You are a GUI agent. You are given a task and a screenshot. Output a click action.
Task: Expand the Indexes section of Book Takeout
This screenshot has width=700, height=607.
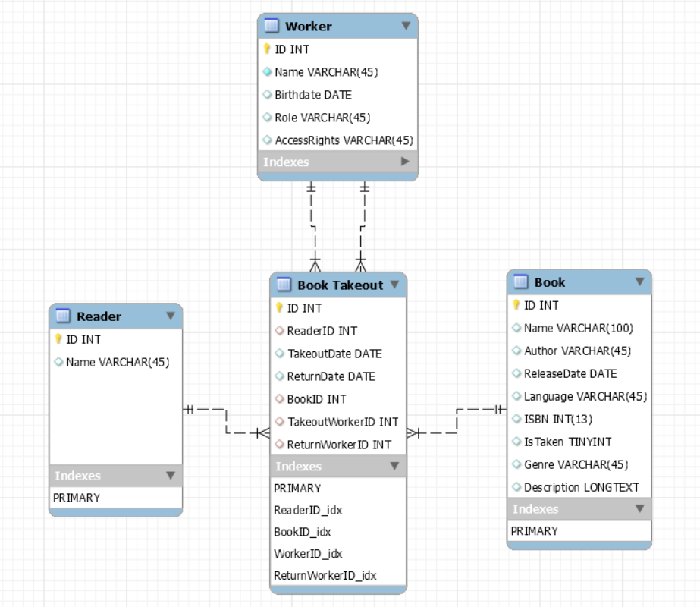point(395,466)
